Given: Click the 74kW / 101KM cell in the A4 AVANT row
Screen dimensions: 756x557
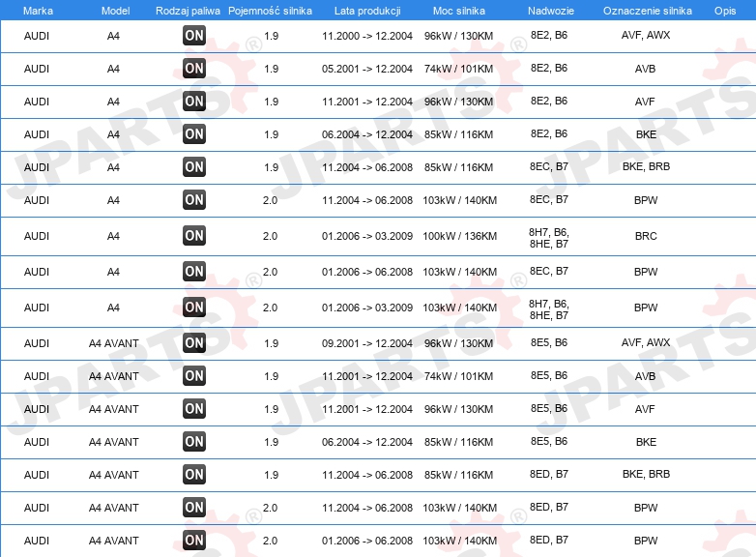Looking at the screenshot, I should coord(458,375).
